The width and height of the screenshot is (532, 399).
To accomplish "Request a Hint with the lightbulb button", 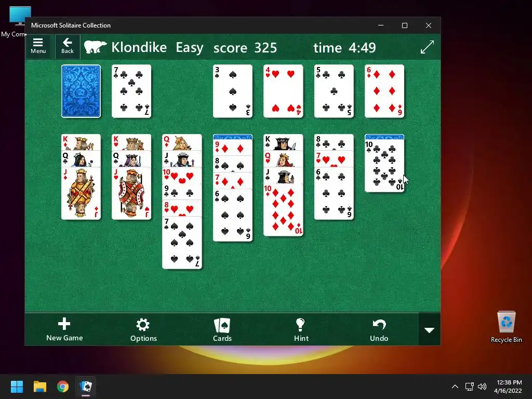I will (x=301, y=329).
